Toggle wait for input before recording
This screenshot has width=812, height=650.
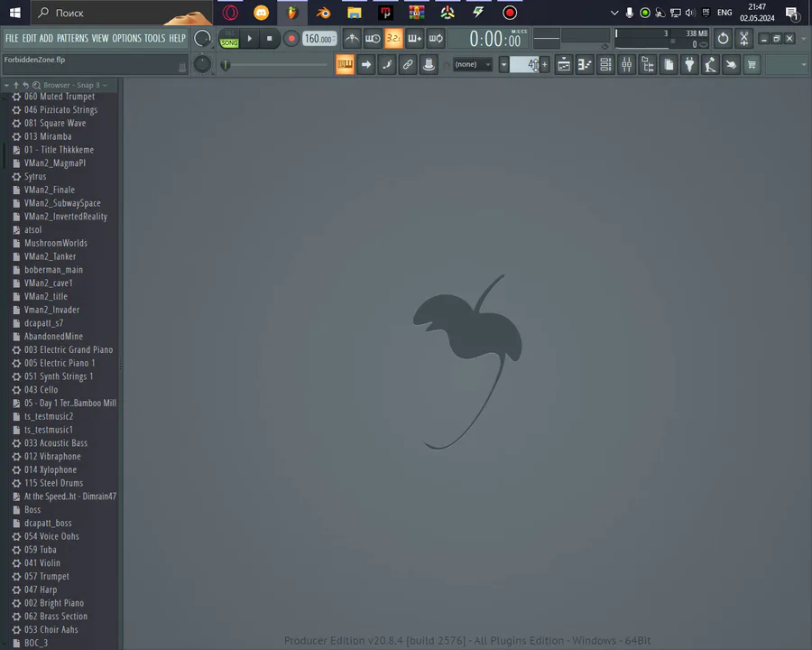point(373,38)
